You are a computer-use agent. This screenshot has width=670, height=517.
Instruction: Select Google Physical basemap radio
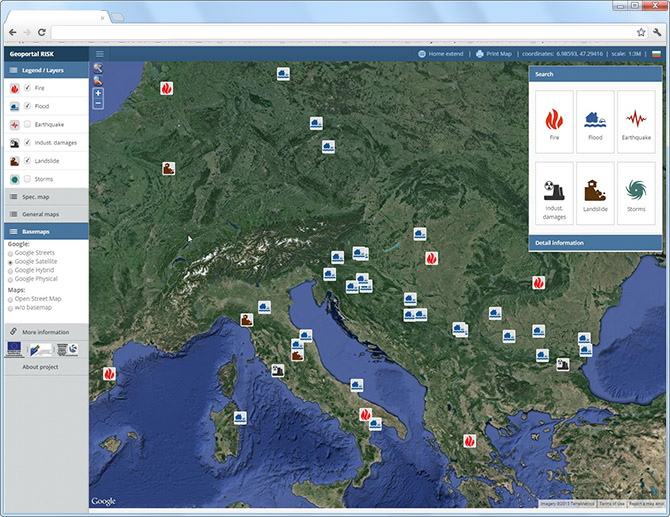10,280
